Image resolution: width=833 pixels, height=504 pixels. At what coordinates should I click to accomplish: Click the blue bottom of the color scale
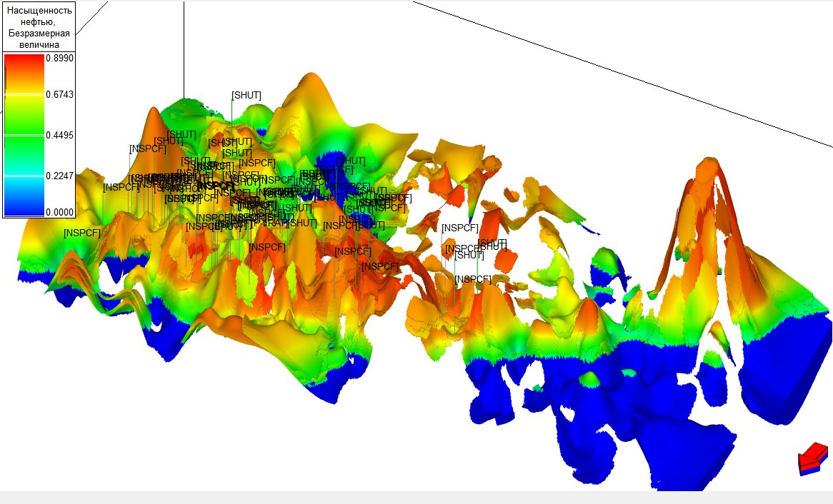(24, 208)
